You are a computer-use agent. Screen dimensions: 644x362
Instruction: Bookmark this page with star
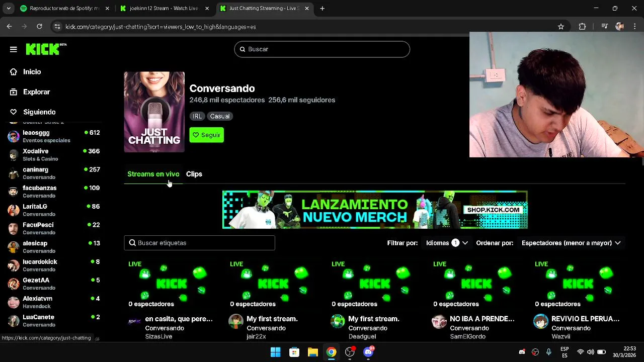(561, 27)
